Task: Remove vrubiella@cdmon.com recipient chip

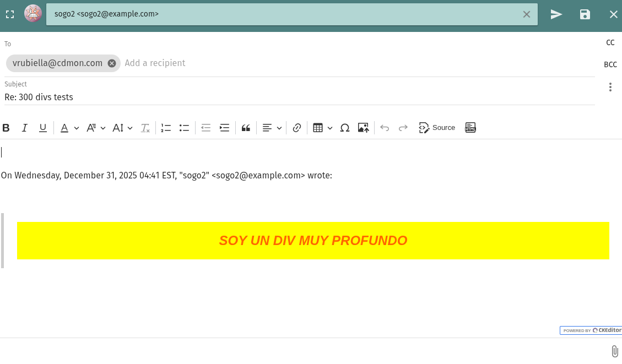Action: click(x=112, y=63)
